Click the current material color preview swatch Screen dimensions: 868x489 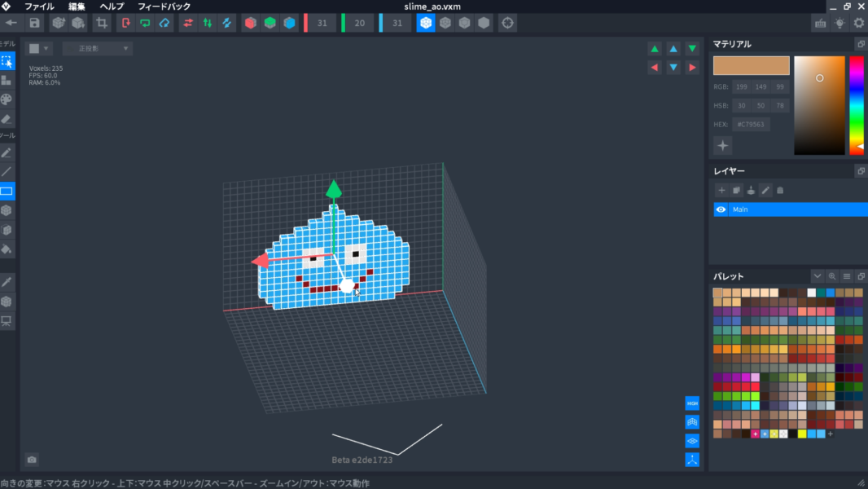point(752,65)
